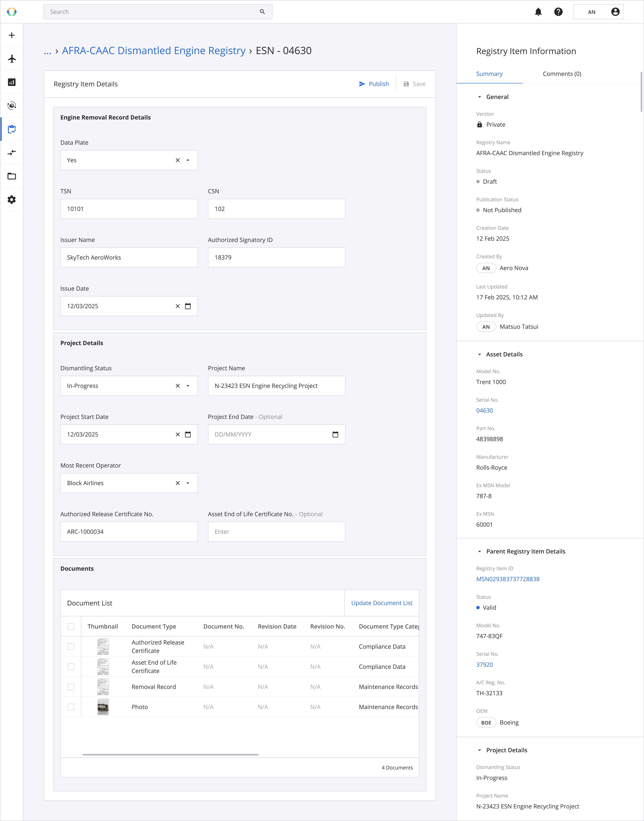Clear the Most Recent Operator selection
This screenshot has width=644, height=821.
(x=178, y=483)
